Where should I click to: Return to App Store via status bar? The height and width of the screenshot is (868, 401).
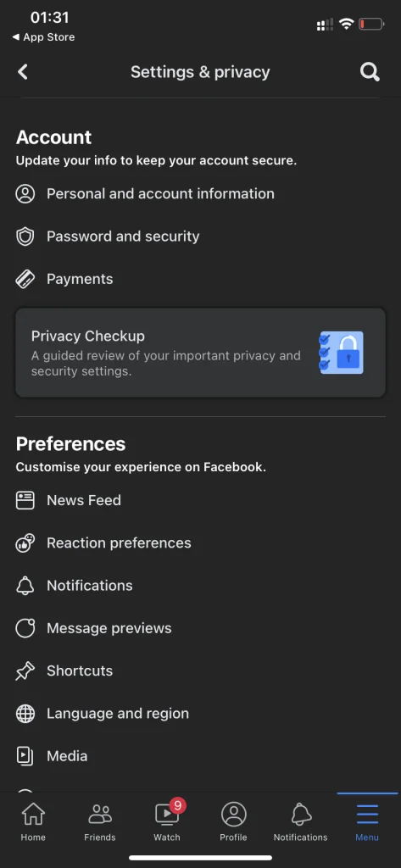click(x=43, y=37)
